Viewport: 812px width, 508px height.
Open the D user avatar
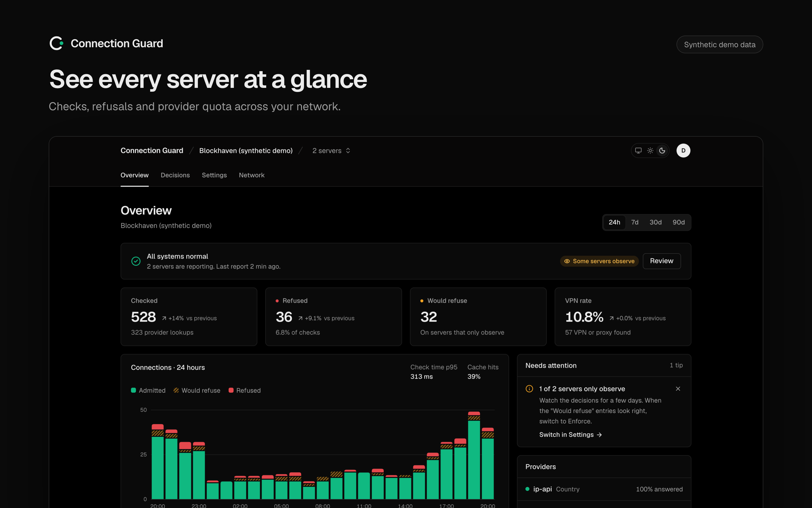pos(683,151)
